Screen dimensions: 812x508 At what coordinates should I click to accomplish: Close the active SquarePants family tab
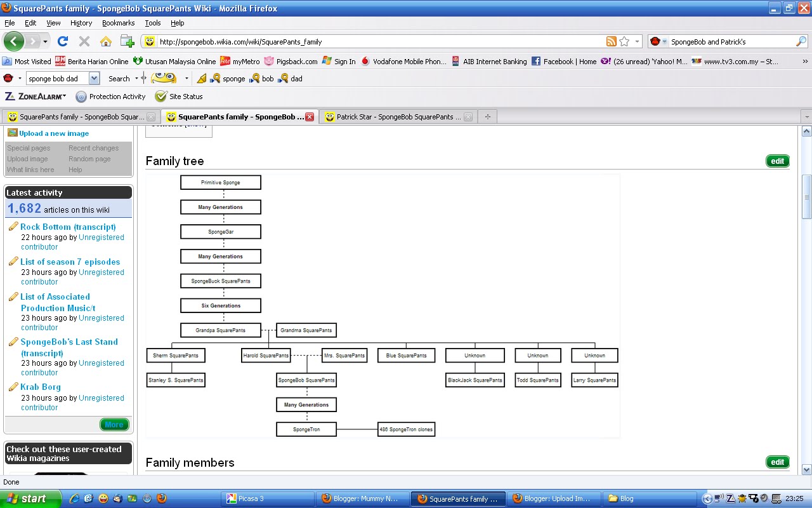tap(310, 117)
